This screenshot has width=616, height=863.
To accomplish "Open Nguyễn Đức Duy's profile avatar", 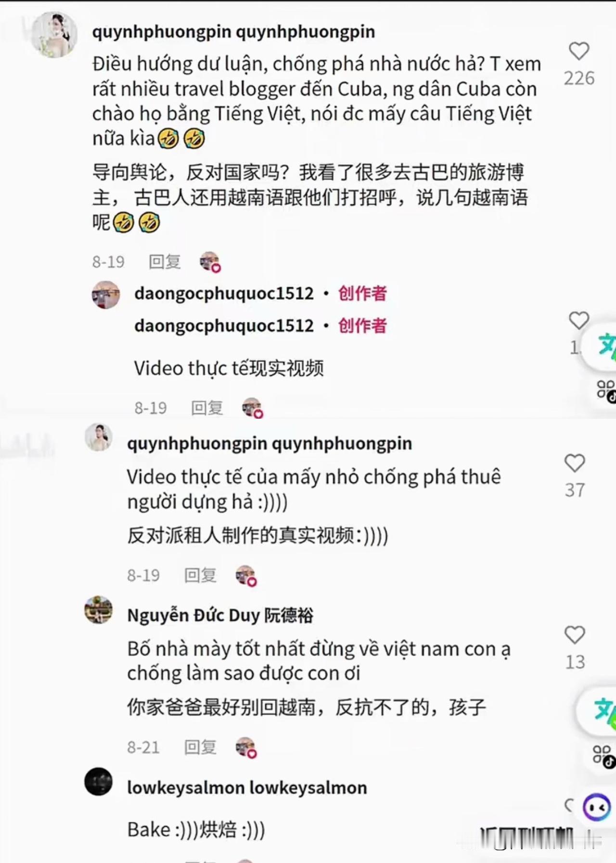I will [x=99, y=610].
